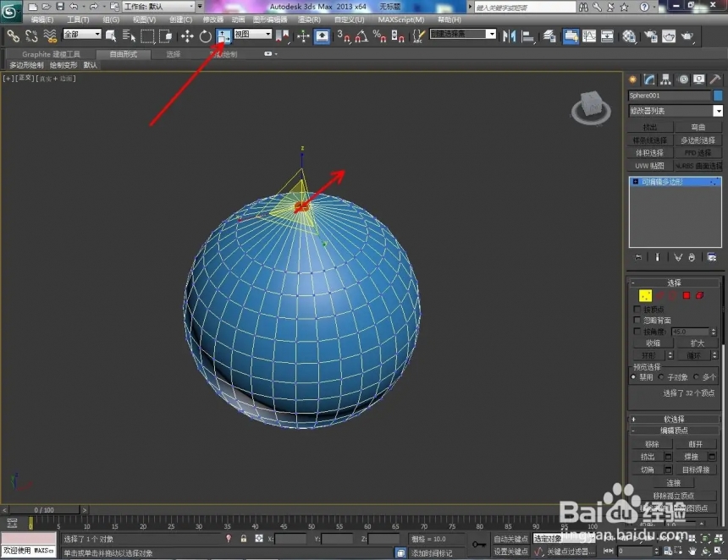Click the UVW 贴图 button
Viewport: 728px width, 560px height.
[x=649, y=166]
